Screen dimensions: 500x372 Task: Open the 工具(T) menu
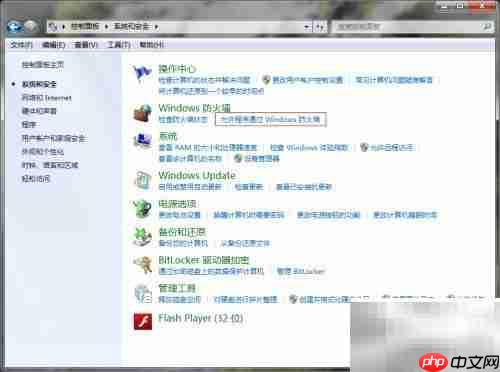click(118, 45)
